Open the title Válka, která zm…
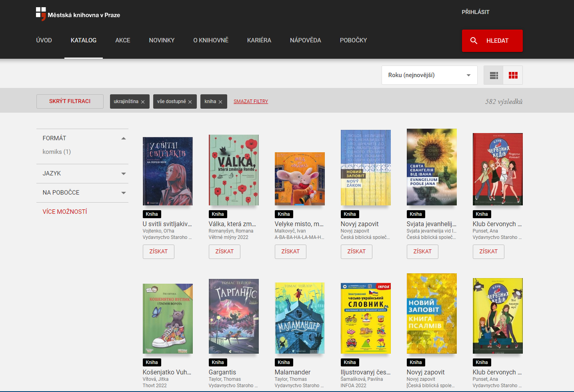574x392 pixels. (232, 224)
